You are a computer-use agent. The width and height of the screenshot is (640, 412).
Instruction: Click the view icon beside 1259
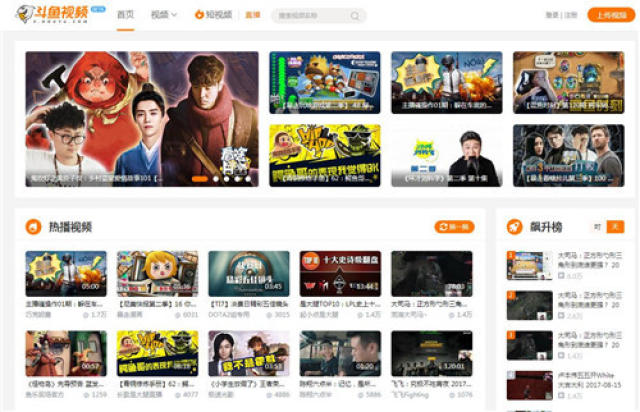tap(86, 395)
